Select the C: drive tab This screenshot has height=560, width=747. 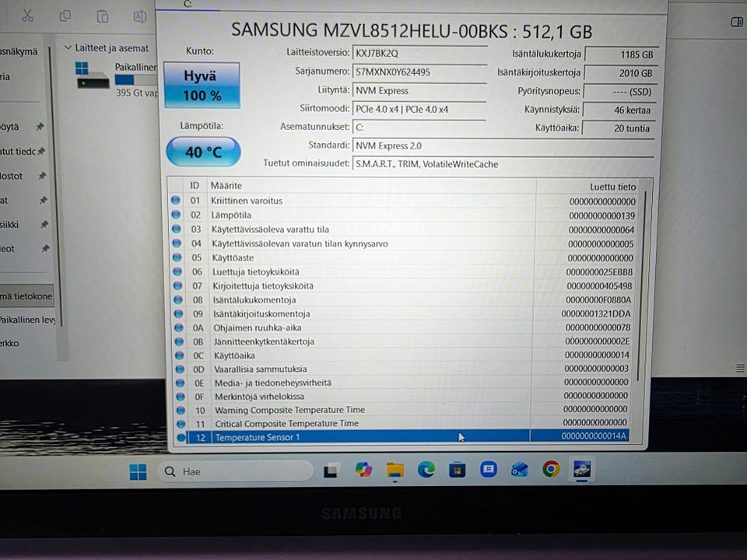188,5
